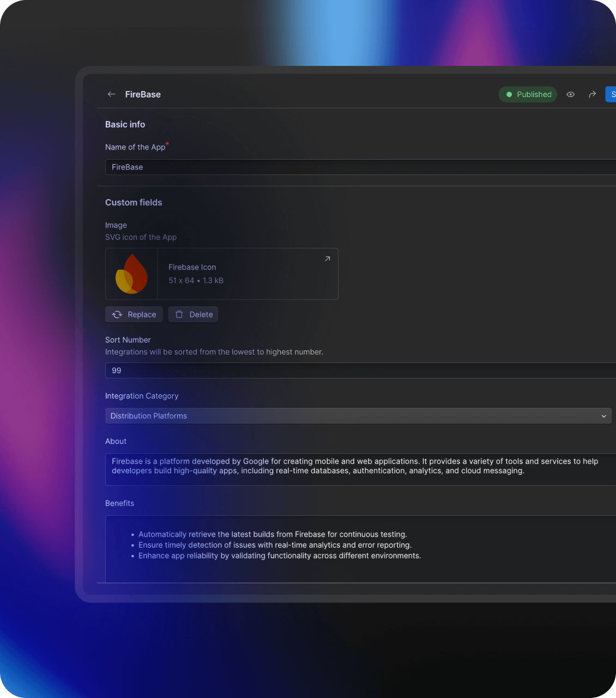Open the Integration Category dropdown
Viewport: 616px width, 698px height.
[358, 416]
